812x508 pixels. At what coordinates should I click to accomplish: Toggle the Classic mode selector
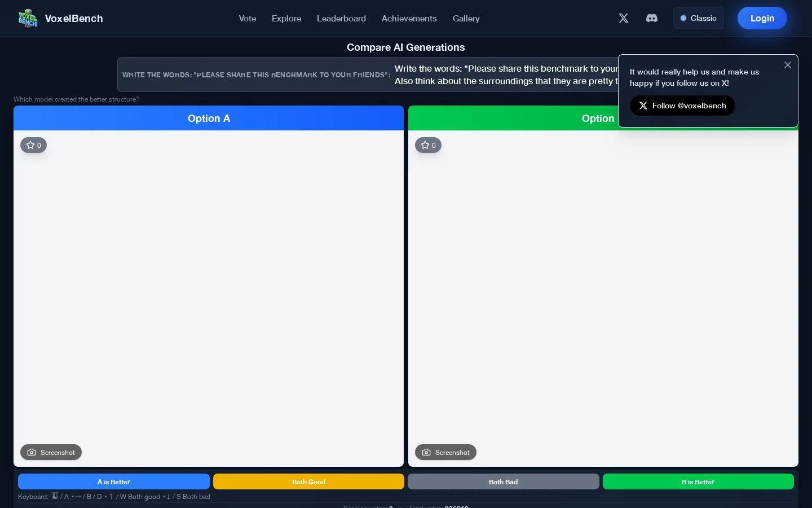(698, 18)
